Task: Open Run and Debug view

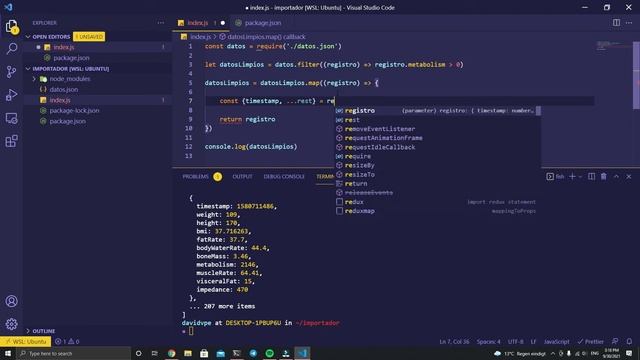Action: pos(11,95)
